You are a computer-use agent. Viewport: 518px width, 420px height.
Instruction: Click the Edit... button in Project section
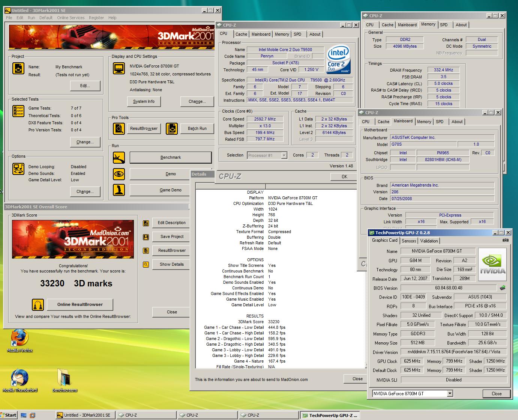pos(85,86)
